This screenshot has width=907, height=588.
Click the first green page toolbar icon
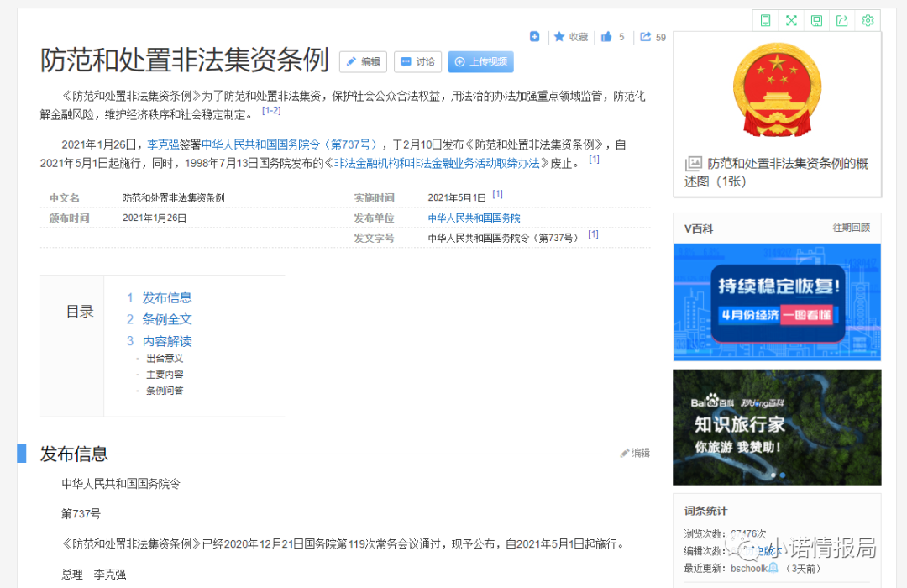point(765,21)
